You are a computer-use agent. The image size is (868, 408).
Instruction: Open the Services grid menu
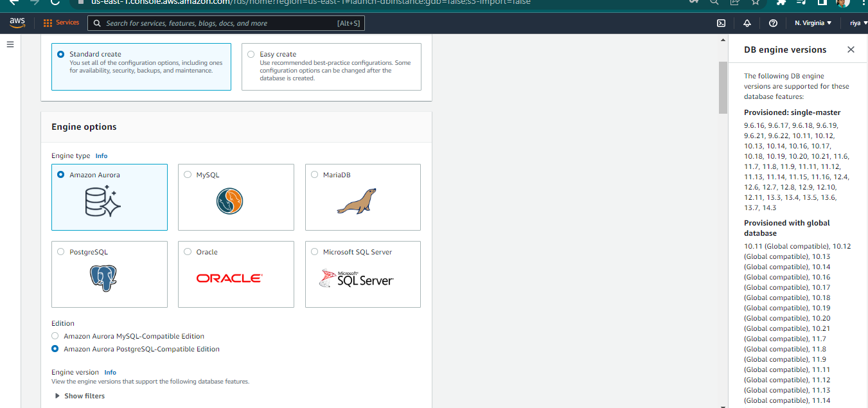[48, 23]
